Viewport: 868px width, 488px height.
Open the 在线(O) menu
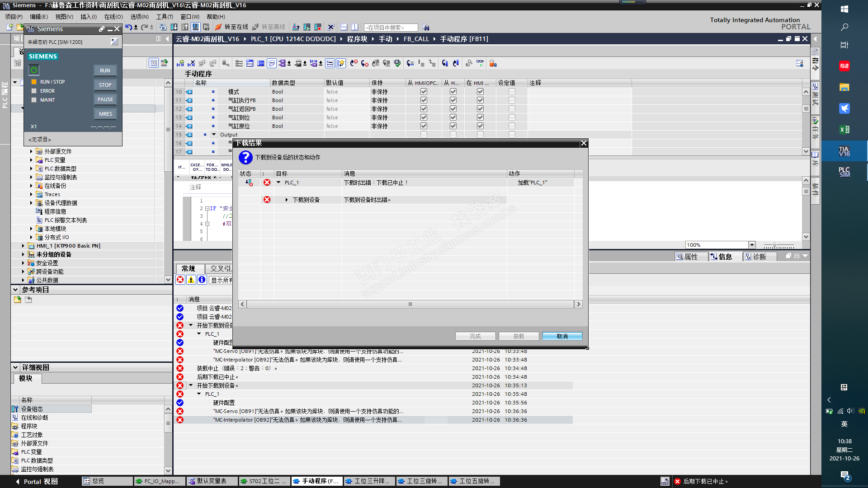click(113, 17)
